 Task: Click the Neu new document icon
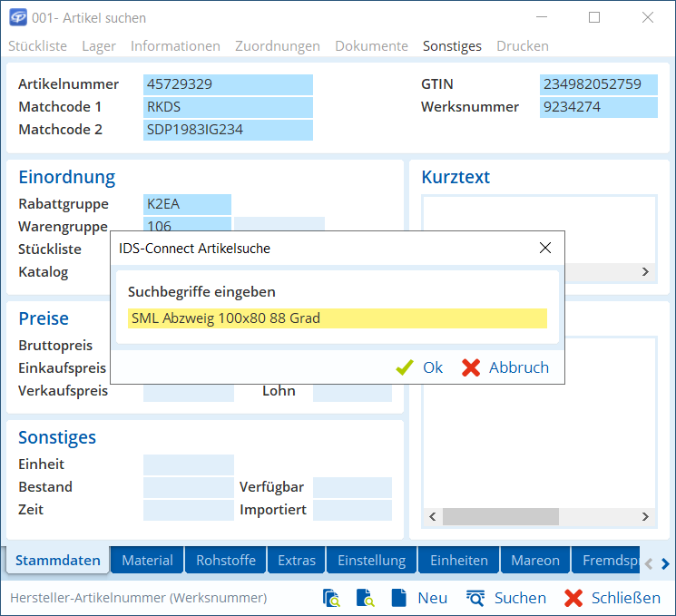398,598
